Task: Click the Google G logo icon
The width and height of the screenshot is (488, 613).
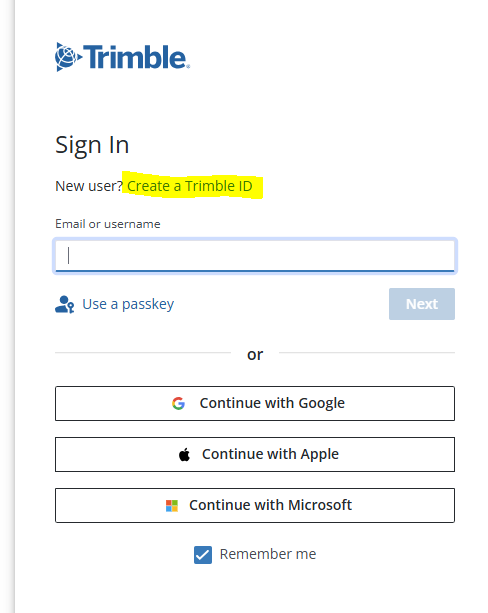Action: 178,403
